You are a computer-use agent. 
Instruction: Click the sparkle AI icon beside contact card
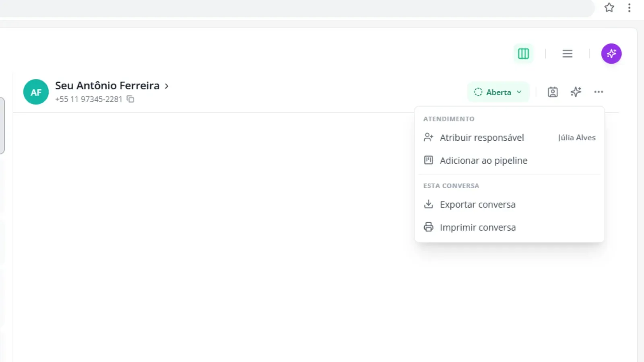(x=576, y=92)
